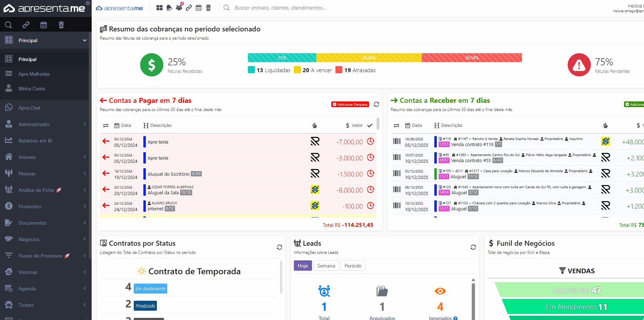
Task: Click the Adicionar Despesa button
Action: [x=350, y=104]
